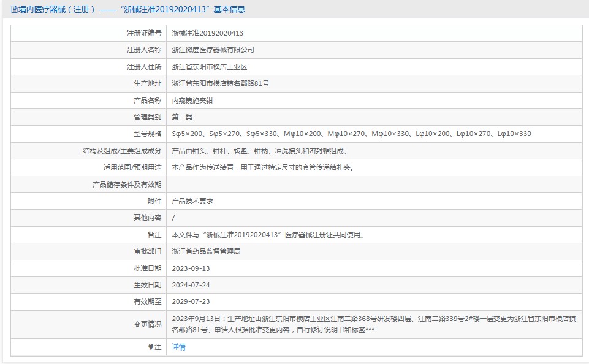The height and width of the screenshot is (364, 589).
Task: Click registrant address 浙江省东阳市横店工业区
Action: click(209, 67)
